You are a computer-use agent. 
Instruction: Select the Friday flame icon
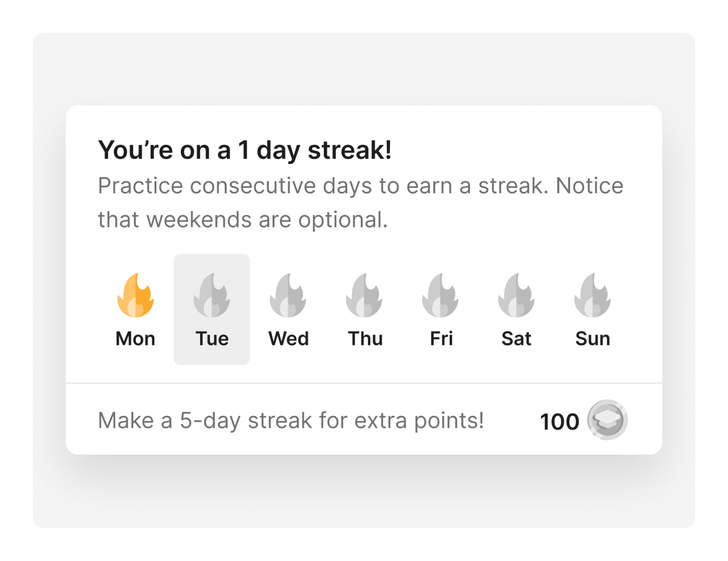440,295
